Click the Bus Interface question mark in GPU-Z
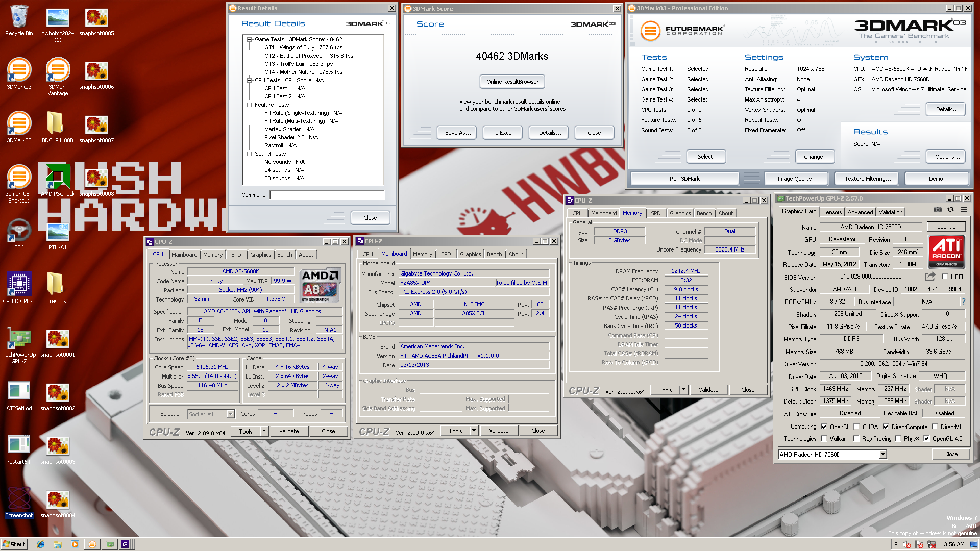980x551 pixels. 963,302
